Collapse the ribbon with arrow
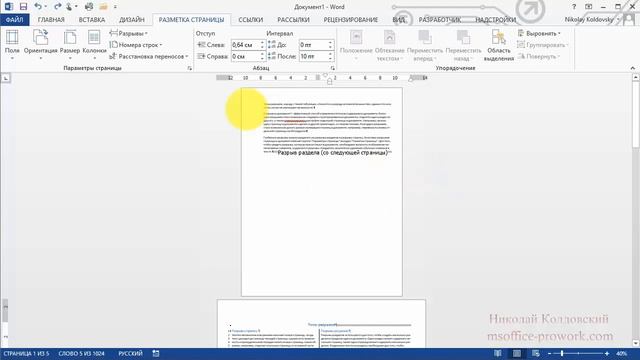This screenshot has height=360, width=640. pyautogui.click(x=633, y=68)
